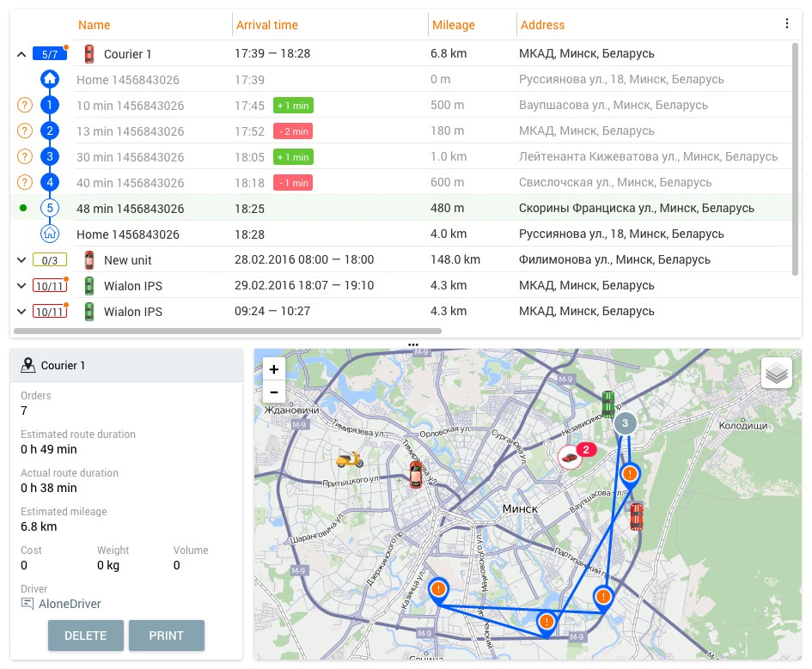Open the AloneDriver driver link
The image size is (812, 669).
(70, 604)
